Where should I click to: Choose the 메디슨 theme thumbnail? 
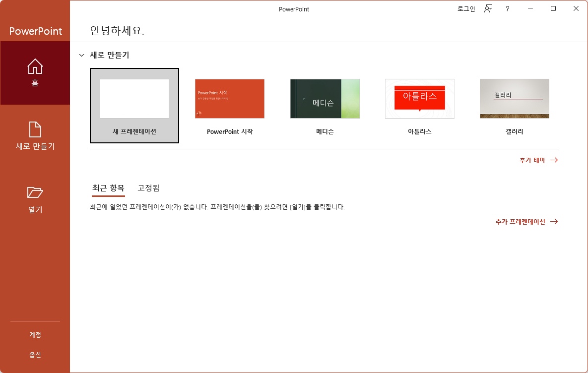(x=325, y=99)
